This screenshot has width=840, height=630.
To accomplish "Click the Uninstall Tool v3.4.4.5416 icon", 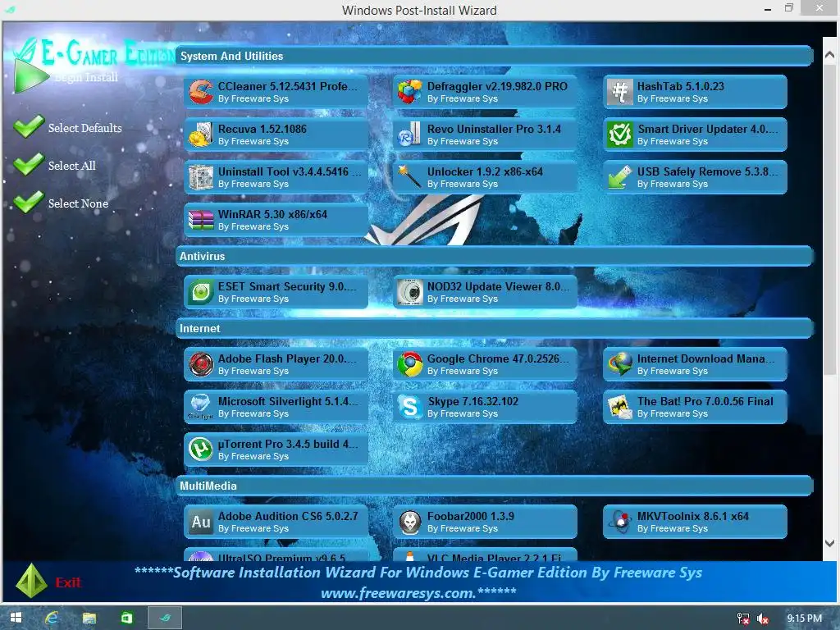I will point(201,177).
